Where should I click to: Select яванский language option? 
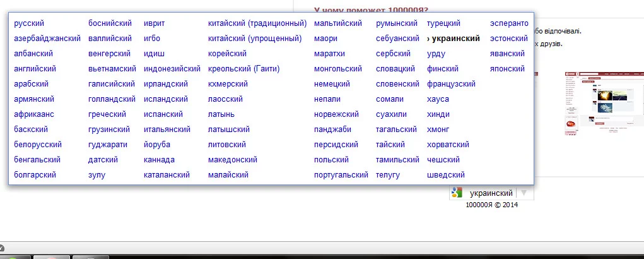[507, 54]
